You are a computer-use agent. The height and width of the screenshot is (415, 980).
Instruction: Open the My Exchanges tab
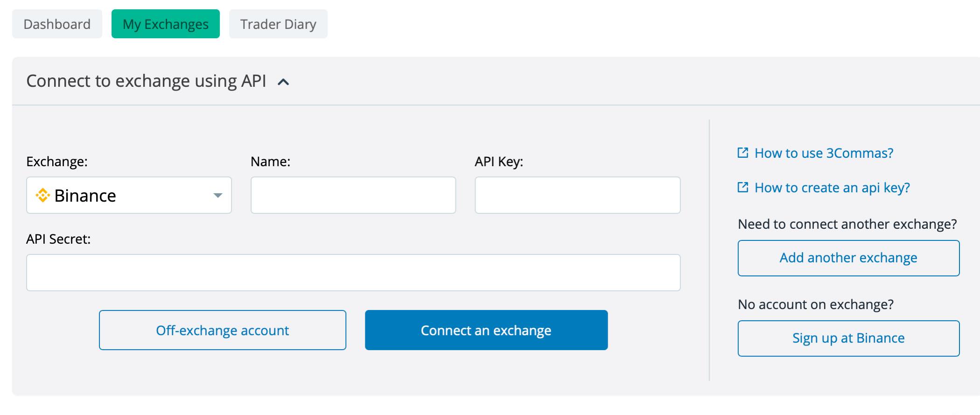click(x=166, y=24)
